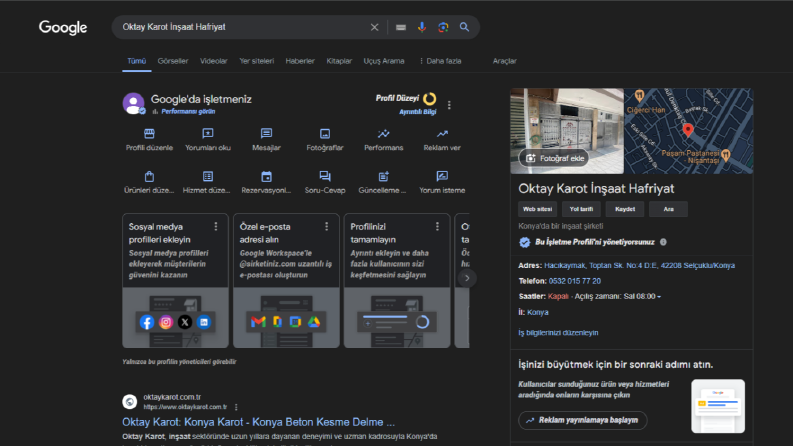Screen dimensions: 793x446
Task: Open the map thumbnail in knowledge panel
Action: click(x=688, y=131)
